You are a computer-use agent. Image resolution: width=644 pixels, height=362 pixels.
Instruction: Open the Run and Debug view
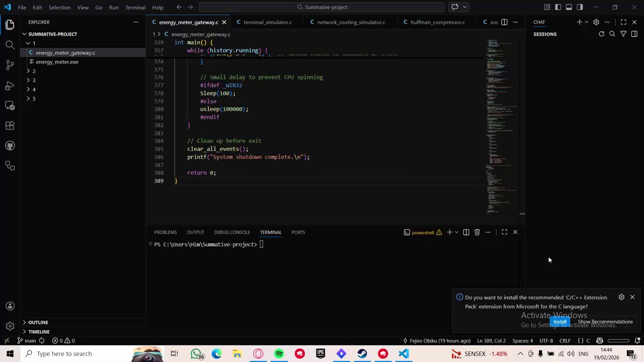point(10,85)
